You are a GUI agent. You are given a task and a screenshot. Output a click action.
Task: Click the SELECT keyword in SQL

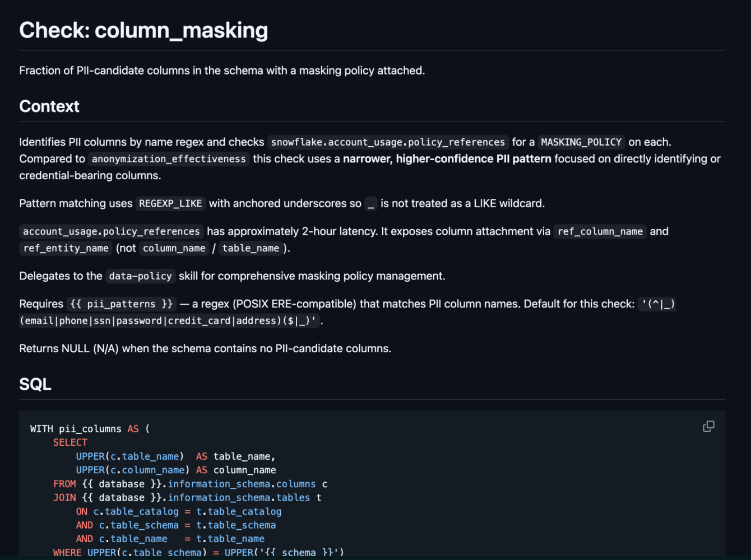70,442
